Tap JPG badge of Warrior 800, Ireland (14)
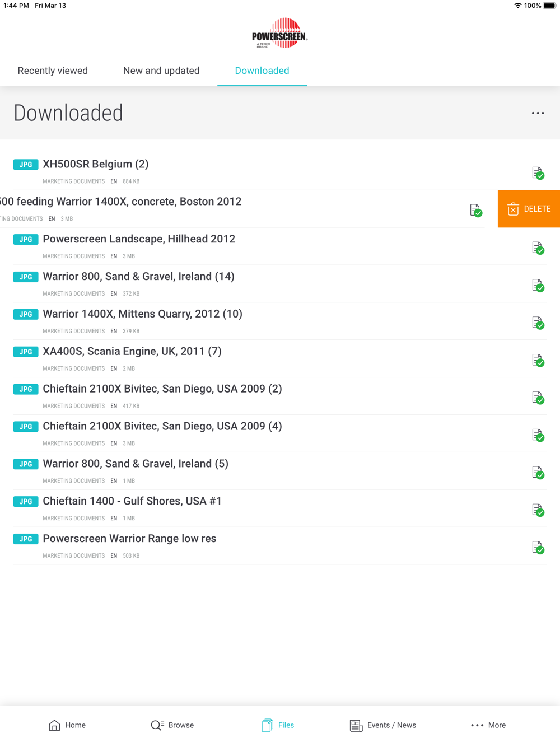 [26, 277]
